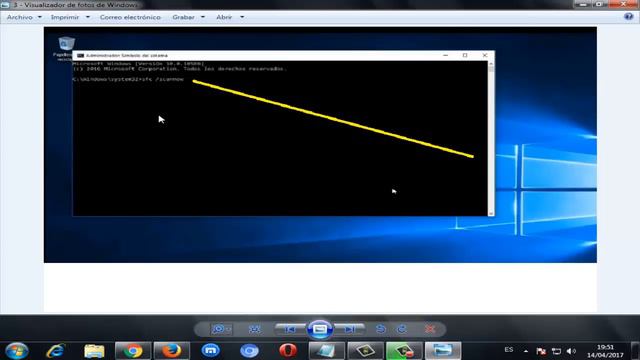Open the Imprimir dropdown menu

coord(70,17)
